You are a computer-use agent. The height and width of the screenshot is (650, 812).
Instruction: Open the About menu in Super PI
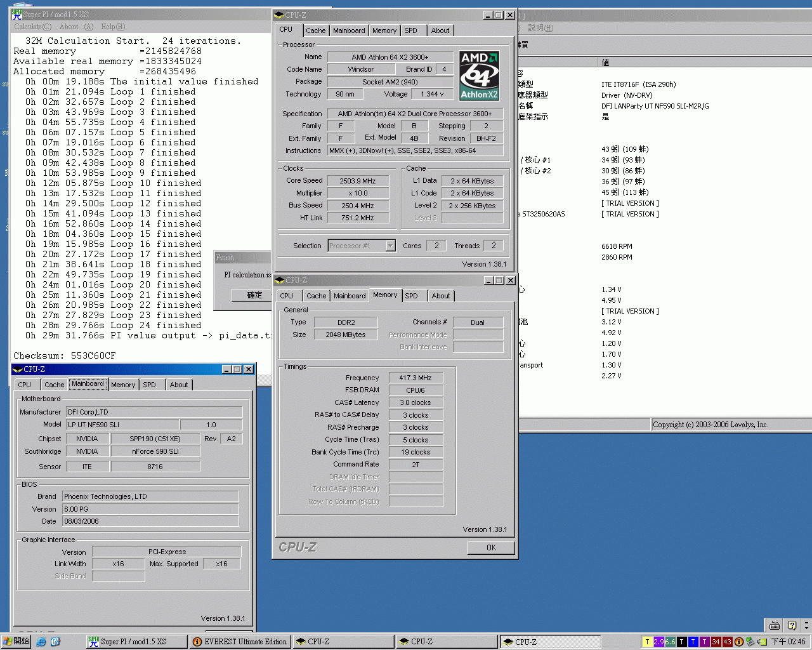[76, 27]
